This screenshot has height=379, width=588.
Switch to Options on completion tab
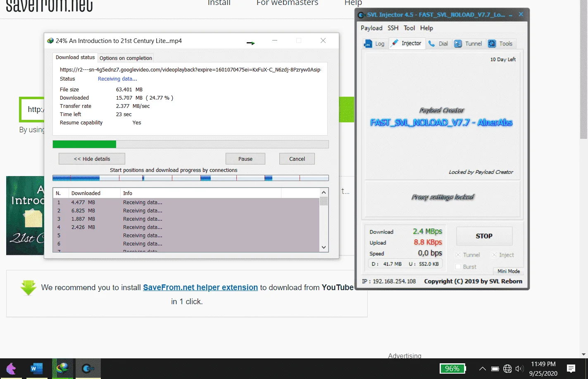pos(126,58)
